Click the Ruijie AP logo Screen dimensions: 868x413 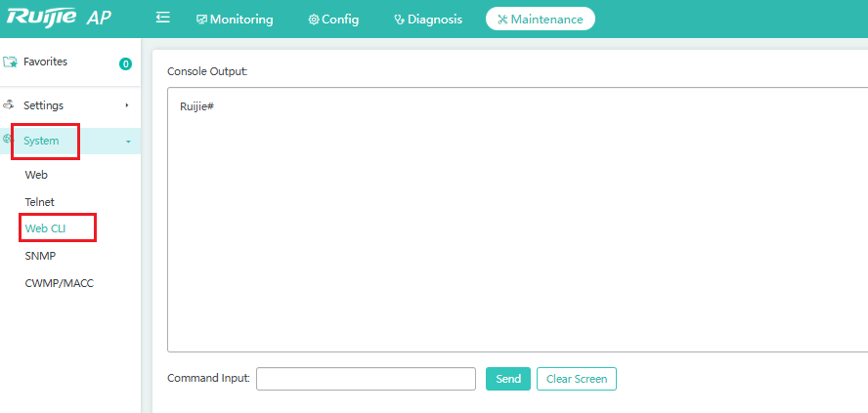click(58, 17)
